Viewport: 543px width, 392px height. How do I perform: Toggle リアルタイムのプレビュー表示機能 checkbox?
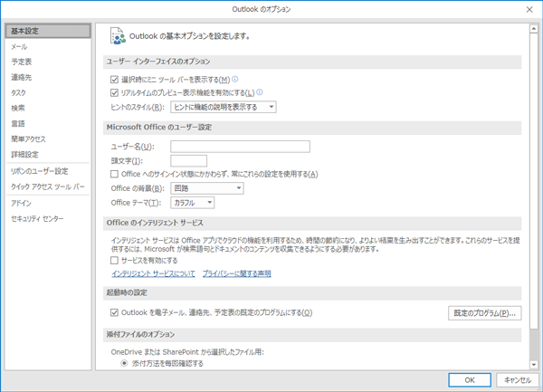[x=114, y=93]
